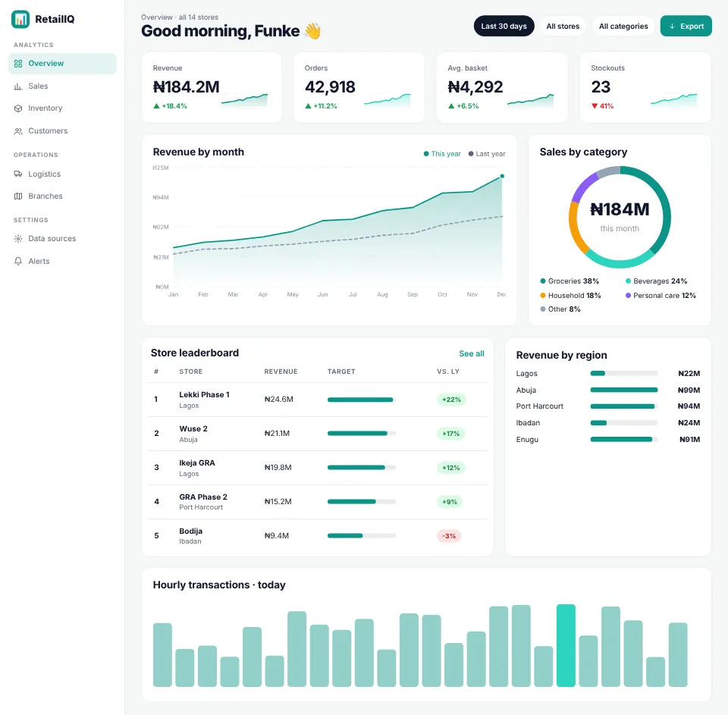The width and height of the screenshot is (728, 715).
Task: Open the All stores filter
Action: 563,27
